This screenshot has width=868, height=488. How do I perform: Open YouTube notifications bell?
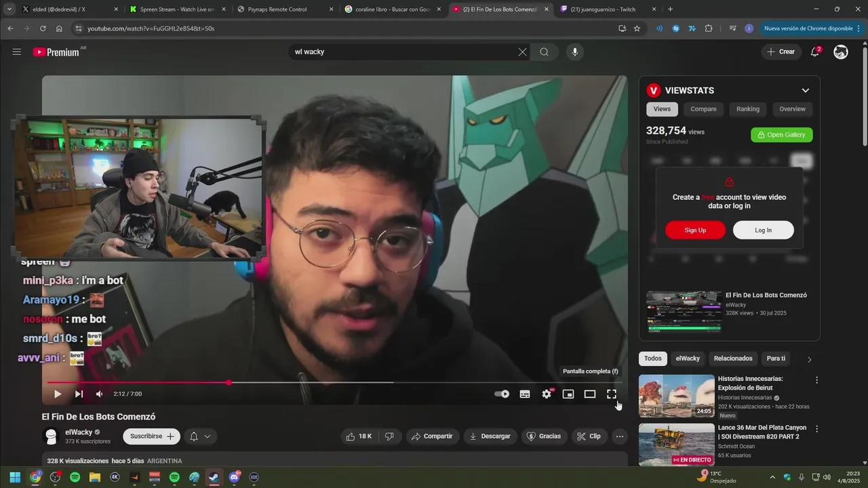pyautogui.click(x=815, y=52)
